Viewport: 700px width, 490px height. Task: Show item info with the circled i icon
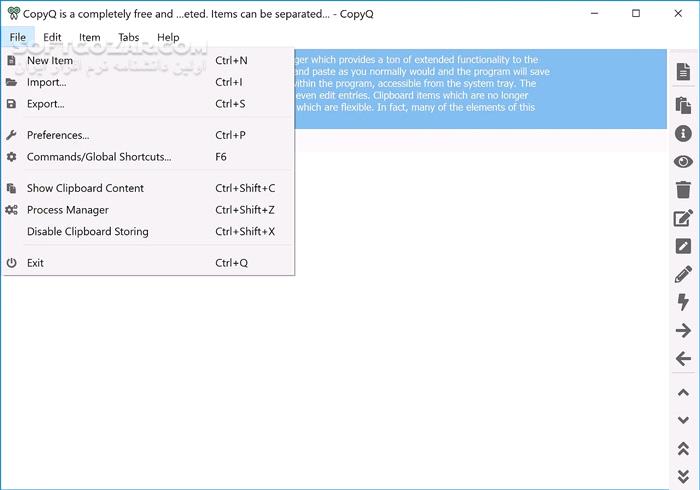[x=683, y=133]
